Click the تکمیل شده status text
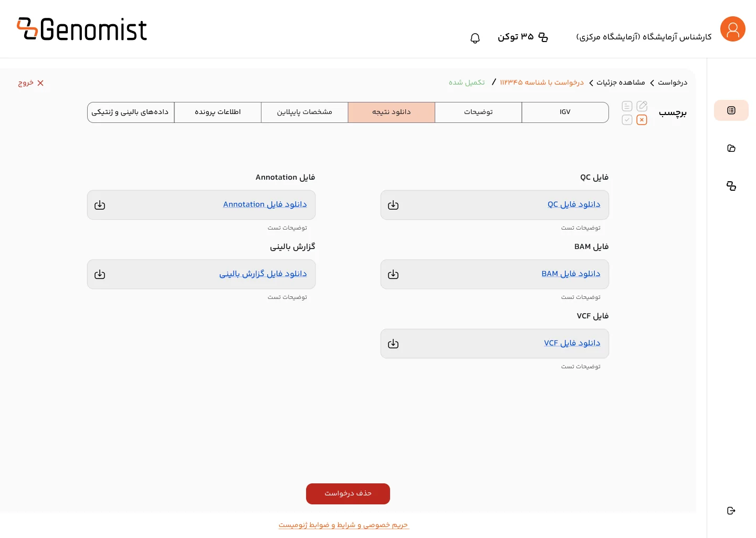The image size is (756, 538). click(x=467, y=82)
